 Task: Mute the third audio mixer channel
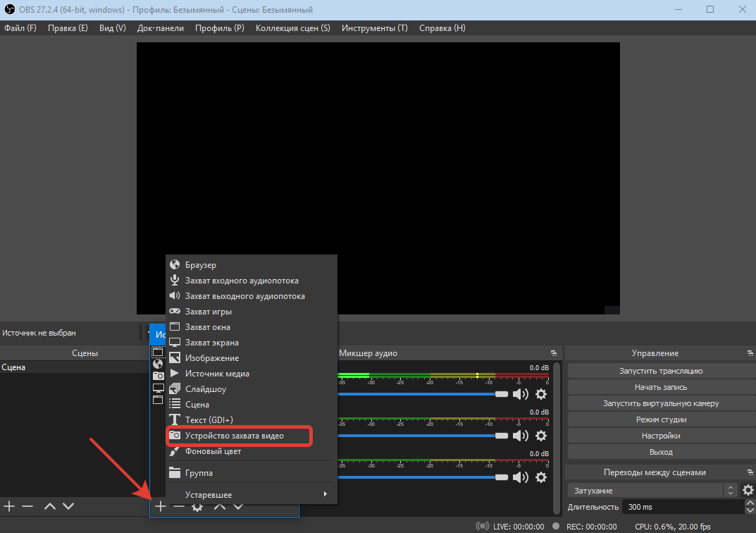(x=520, y=477)
